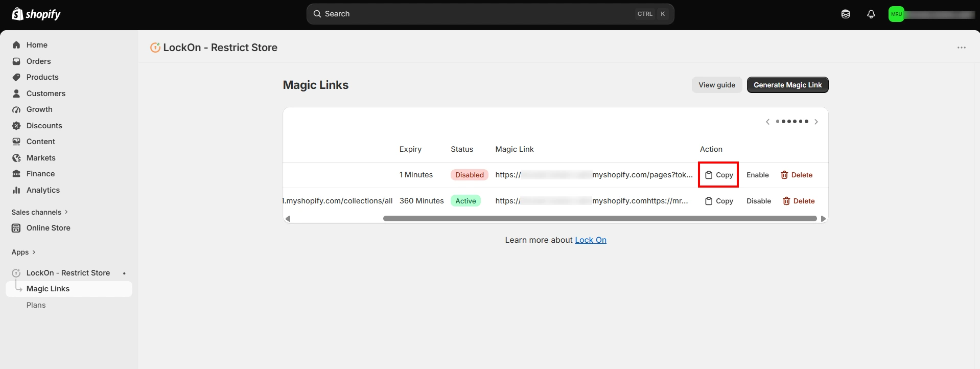Image resolution: width=980 pixels, height=369 pixels.
Task: Disable the active magic link
Action: coord(758,201)
